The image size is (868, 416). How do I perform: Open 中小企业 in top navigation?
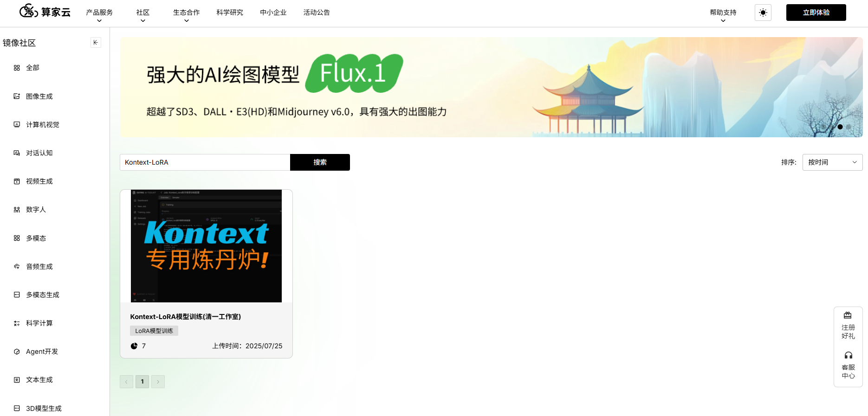273,13
